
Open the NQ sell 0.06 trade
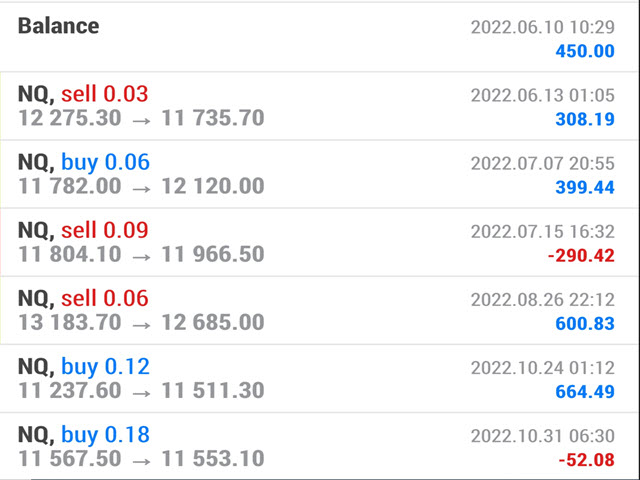point(319,311)
